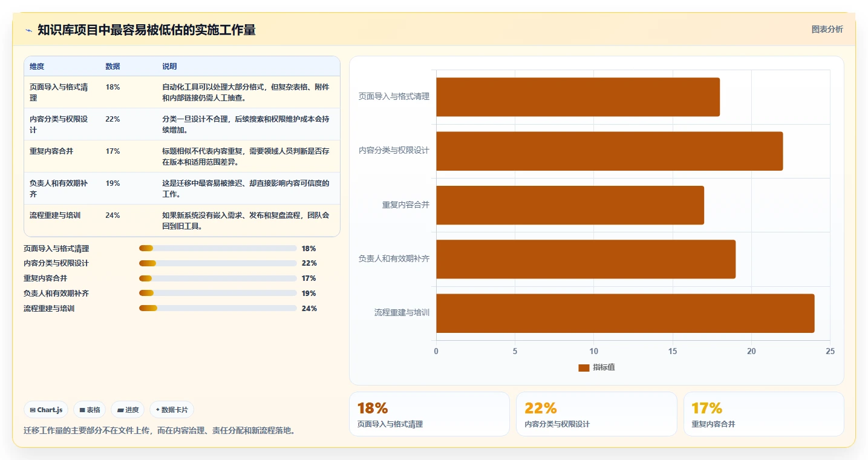Select the 进度 tag chip
868x460 pixels.
(128, 410)
